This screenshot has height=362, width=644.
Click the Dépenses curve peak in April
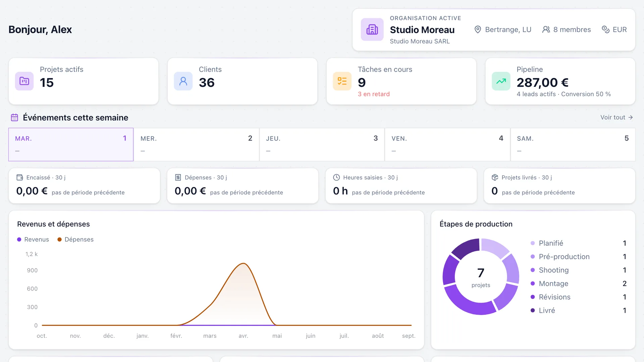click(244, 263)
